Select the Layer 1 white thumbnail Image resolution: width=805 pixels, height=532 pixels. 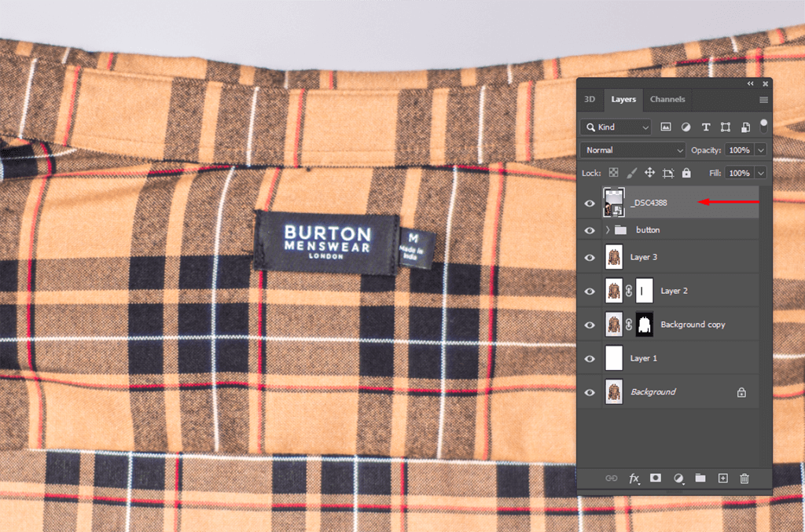614,358
